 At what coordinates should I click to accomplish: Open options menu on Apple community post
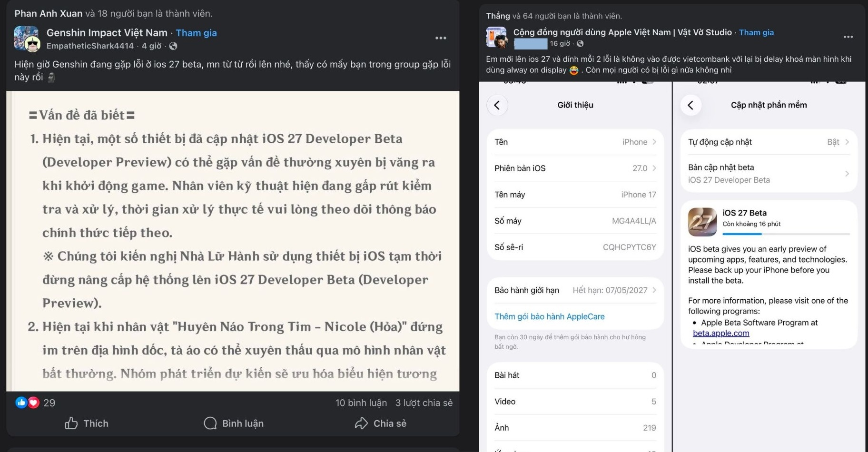848,37
